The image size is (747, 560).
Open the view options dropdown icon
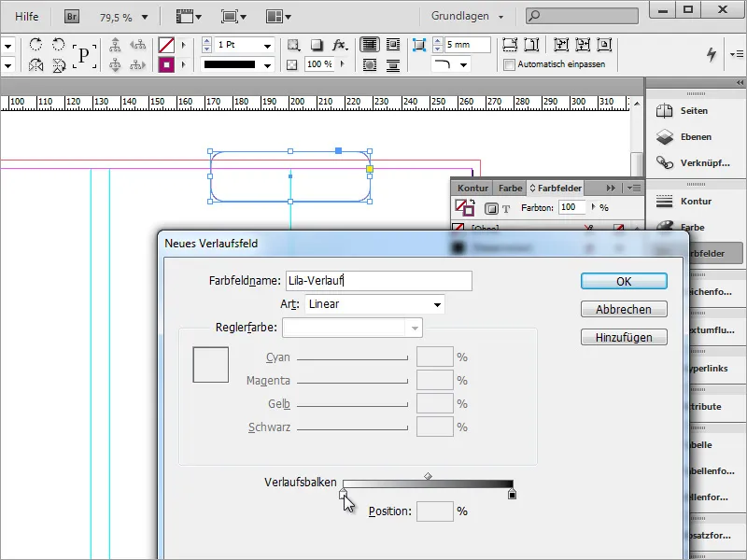(189, 17)
